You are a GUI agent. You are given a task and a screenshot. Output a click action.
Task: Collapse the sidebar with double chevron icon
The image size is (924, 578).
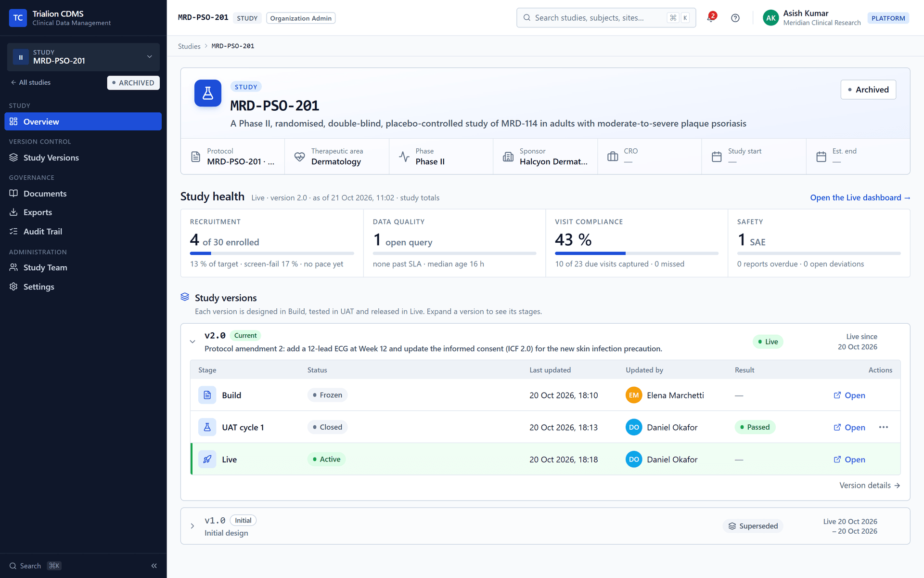(154, 566)
